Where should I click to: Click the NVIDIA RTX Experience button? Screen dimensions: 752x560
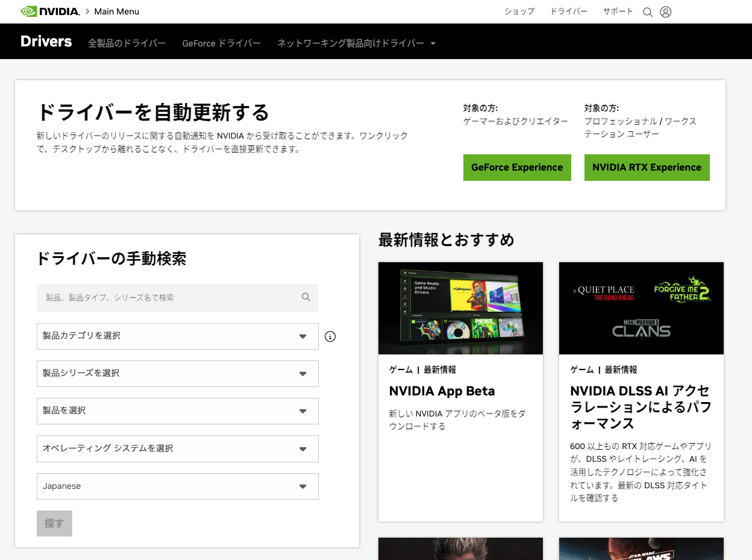coord(647,168)
